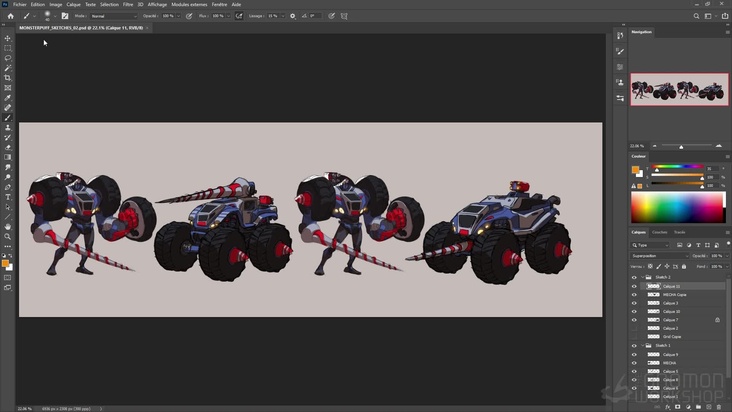Open the Fenêtre menu
The width and height of the screenshot is (732, 412).
click(219, 4)
